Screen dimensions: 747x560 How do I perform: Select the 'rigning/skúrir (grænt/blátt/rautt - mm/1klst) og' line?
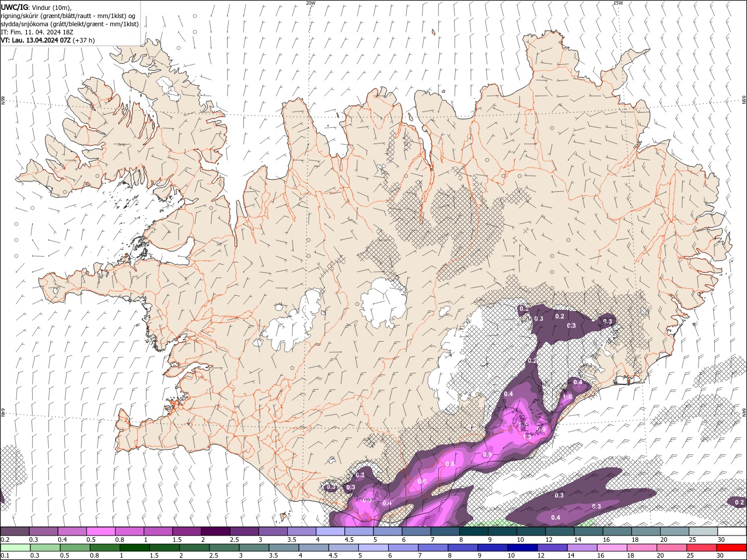(68, 16)
